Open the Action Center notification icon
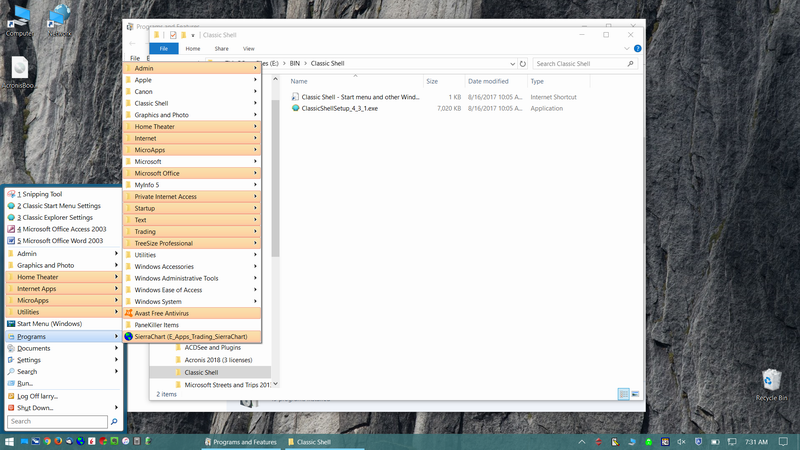 click(783, 442)
